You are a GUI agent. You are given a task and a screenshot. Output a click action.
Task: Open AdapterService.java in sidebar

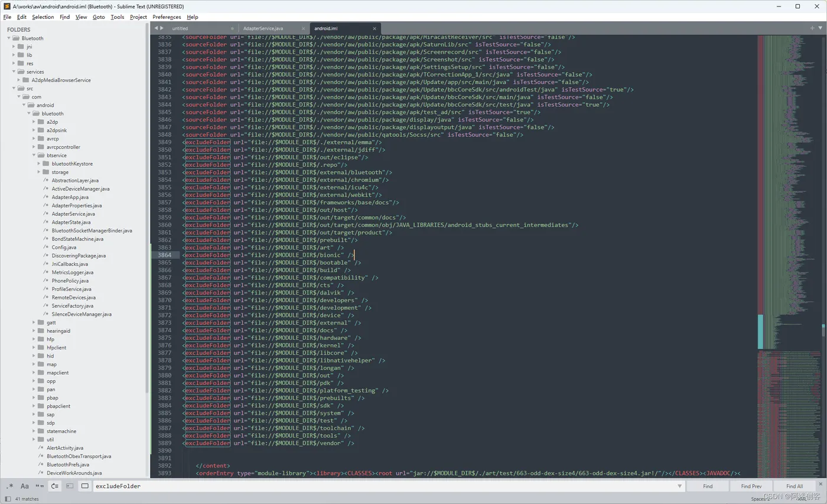pyautogui.click(x=73, y=214)
